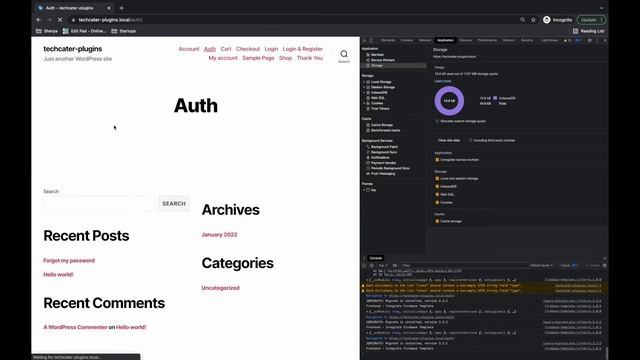Go back with the browser back arrow
The height and width of the screenshot is (360, 640).
39,20
